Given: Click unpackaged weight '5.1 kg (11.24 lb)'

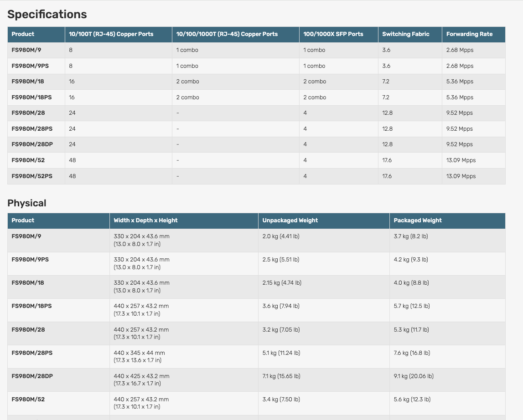Looking at the screenshot, I should pyautogui.click(x=281, y=353).
